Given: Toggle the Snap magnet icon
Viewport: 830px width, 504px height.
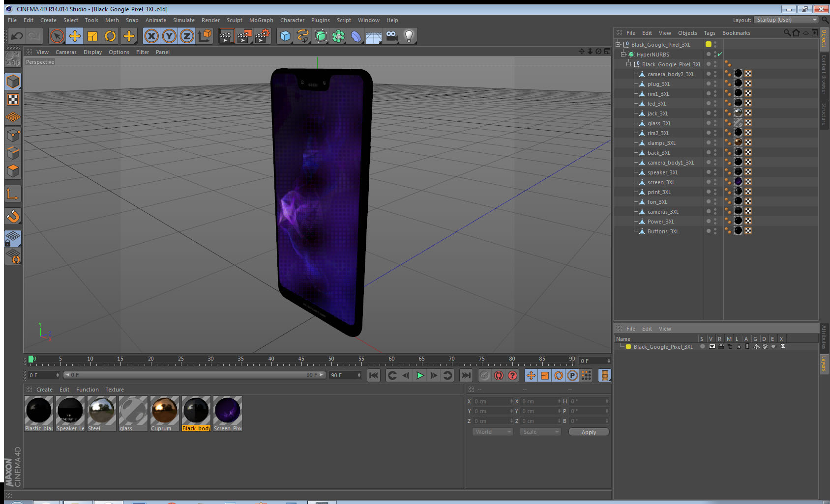Looking at the screenshot, I should point(13,216).
